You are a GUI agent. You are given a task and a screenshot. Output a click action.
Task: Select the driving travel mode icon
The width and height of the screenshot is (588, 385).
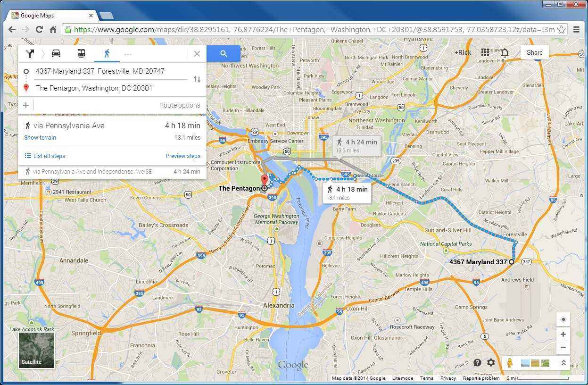click(x=56, y=53)
